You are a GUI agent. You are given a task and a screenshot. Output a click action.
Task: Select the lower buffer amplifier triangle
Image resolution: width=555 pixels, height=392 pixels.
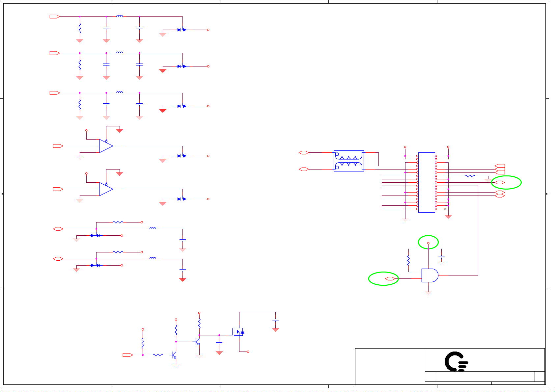click(x=106, y=189)
